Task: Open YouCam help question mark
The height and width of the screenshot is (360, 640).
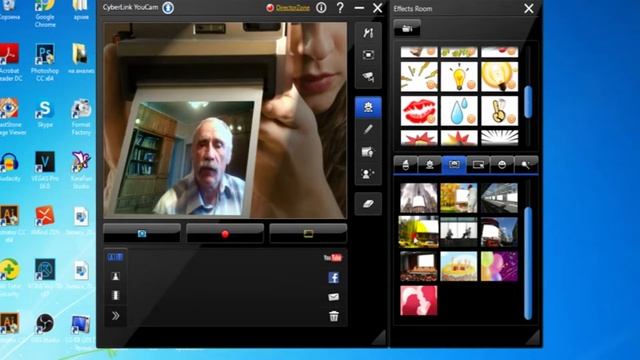Action: pos(340,8)
